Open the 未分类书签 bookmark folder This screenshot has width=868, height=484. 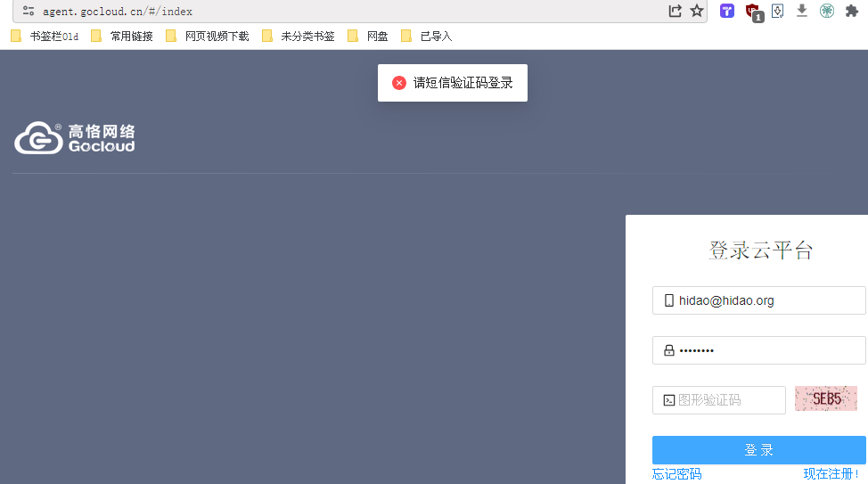[299, 37]
